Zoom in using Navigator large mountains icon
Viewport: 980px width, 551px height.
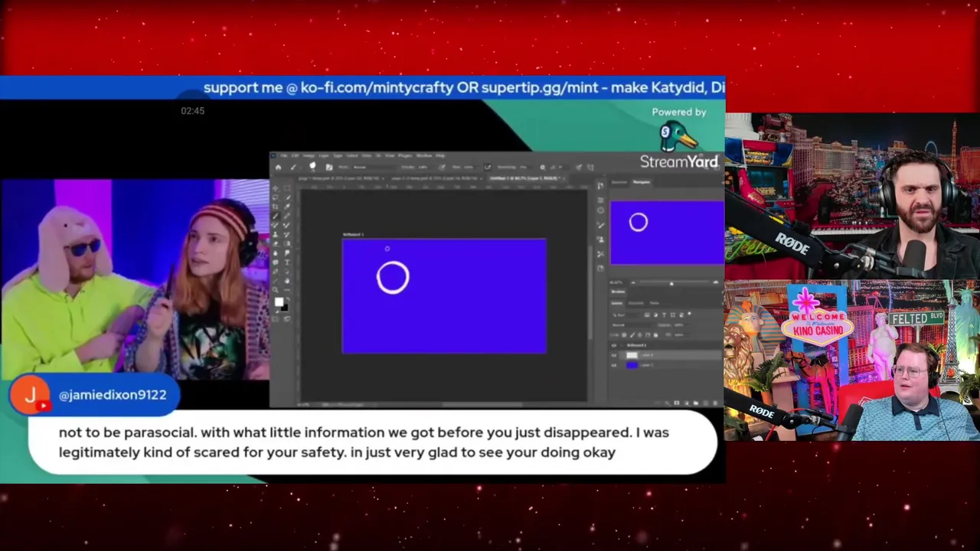[716, 282]
